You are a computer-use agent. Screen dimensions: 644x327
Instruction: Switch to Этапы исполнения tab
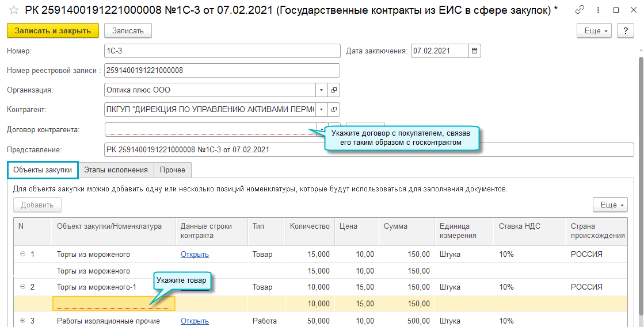coord(116,170)
